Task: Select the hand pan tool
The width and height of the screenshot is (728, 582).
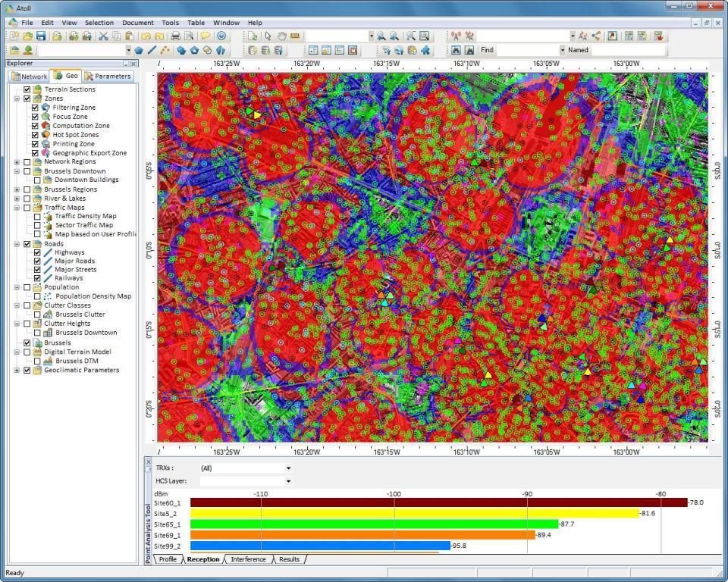Action: pyautogui.click(x=281, y=36)
